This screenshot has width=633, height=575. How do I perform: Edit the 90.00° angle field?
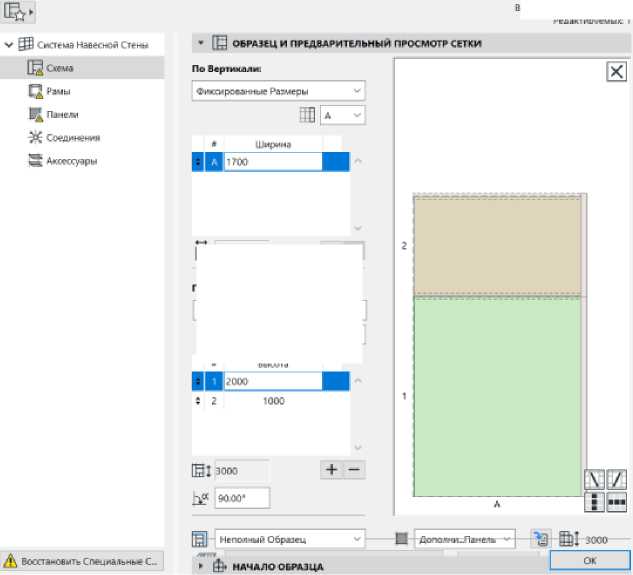[242, 498]
